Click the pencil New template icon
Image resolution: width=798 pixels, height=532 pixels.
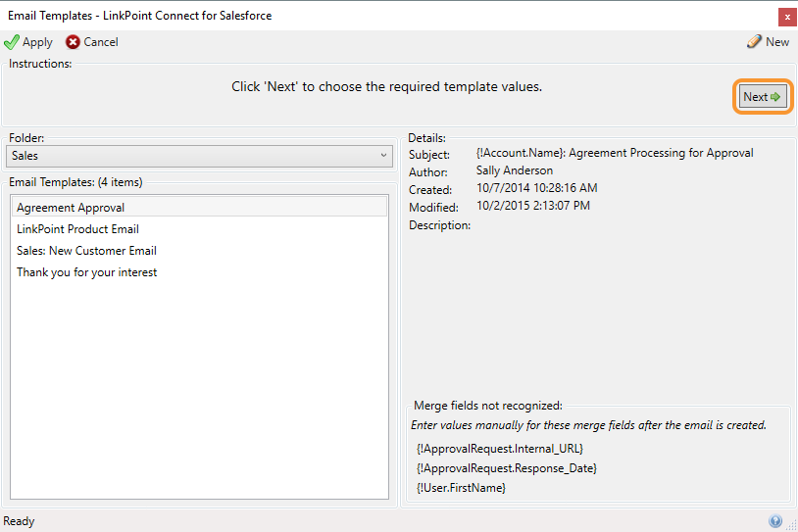pos(754,42)
